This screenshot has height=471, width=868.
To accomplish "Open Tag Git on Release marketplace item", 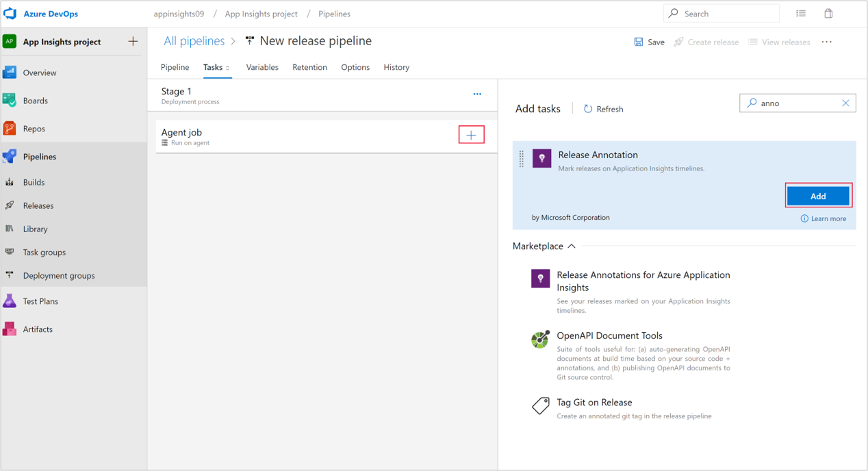I will coord(594,403).
